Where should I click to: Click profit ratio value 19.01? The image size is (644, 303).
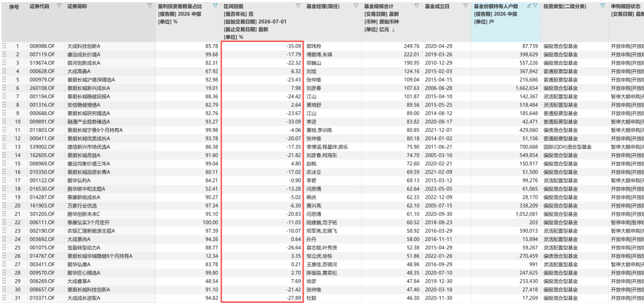tap(212, 88)
